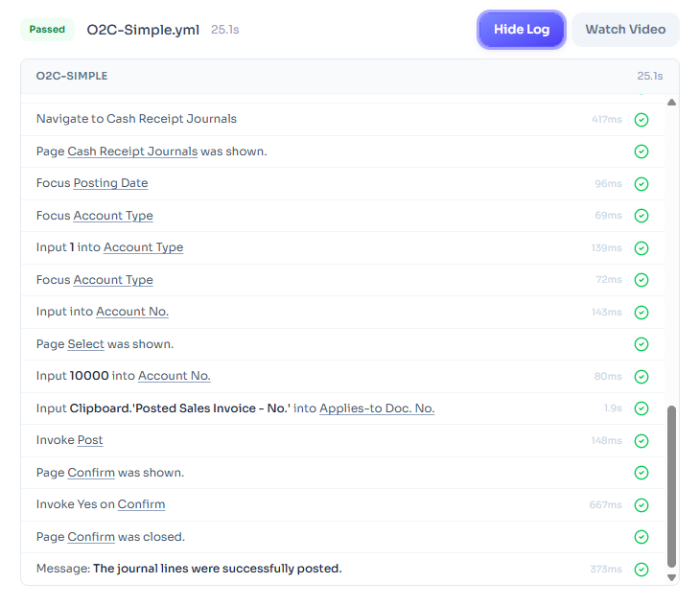Click check icon for Page Confirm was closed
This screenshot has width=700, height=606.
[642, 537]
